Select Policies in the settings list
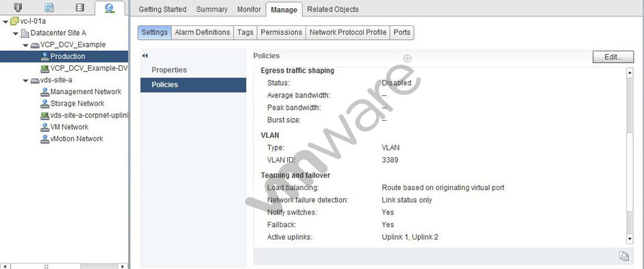 pos(193,84)
